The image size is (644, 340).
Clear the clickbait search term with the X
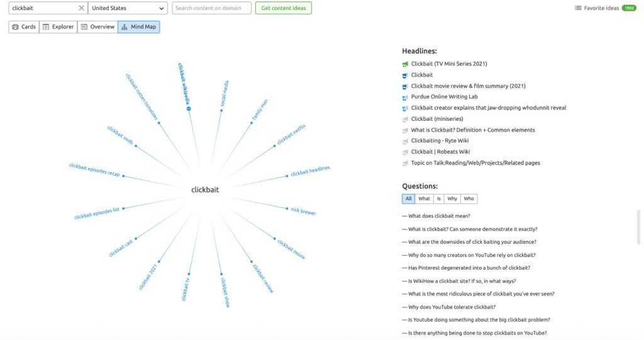point(81,8)
